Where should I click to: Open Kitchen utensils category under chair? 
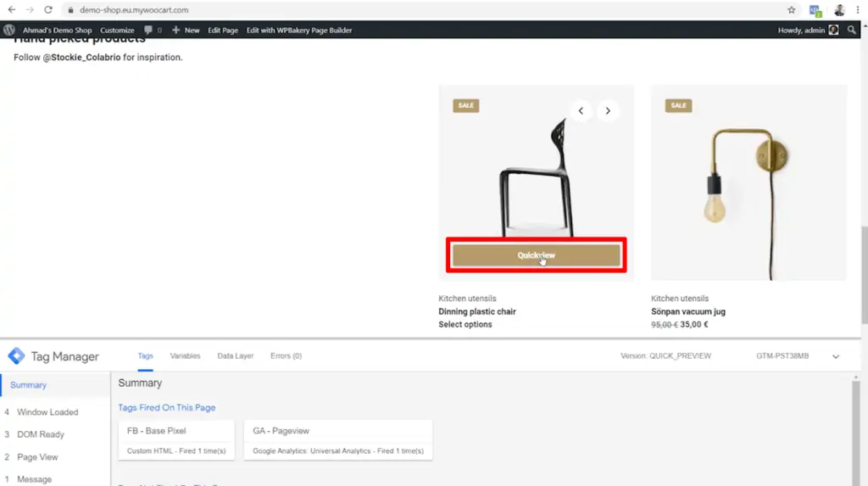pos(467,299)
